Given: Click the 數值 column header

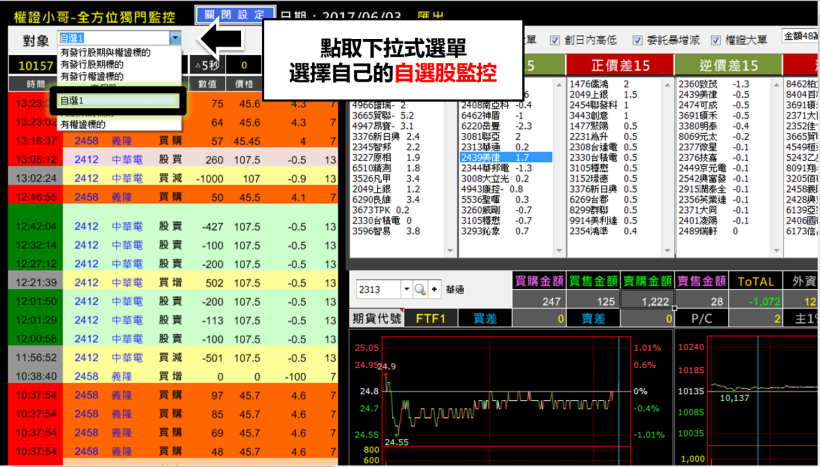Looking at the screenshot, I should (x=207, y=84).
